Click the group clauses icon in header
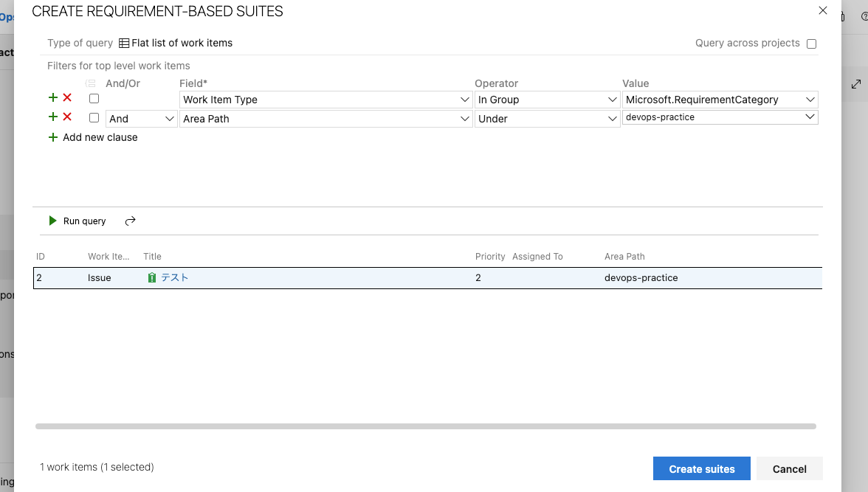 coord(91,83)
